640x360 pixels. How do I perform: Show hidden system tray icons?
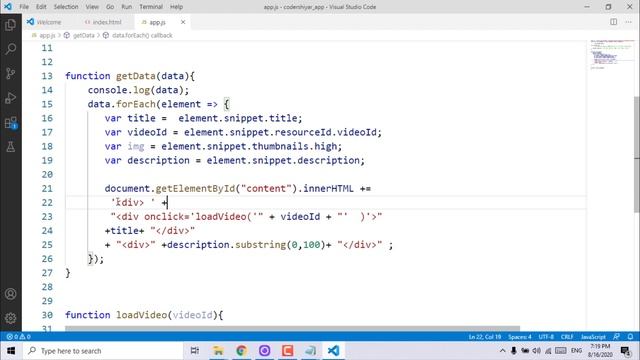[x=502, y=351]
